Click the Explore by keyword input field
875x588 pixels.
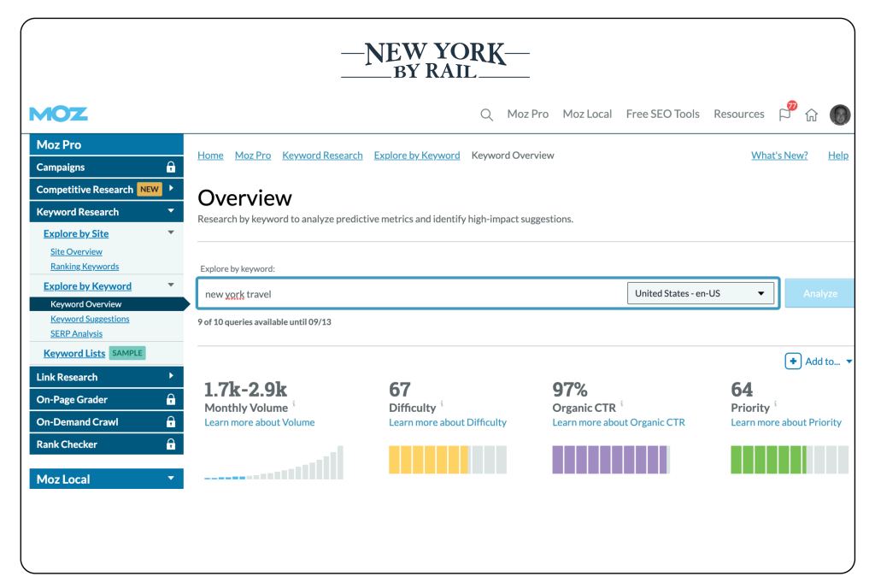pyautogui.click(x=410, y=294)
